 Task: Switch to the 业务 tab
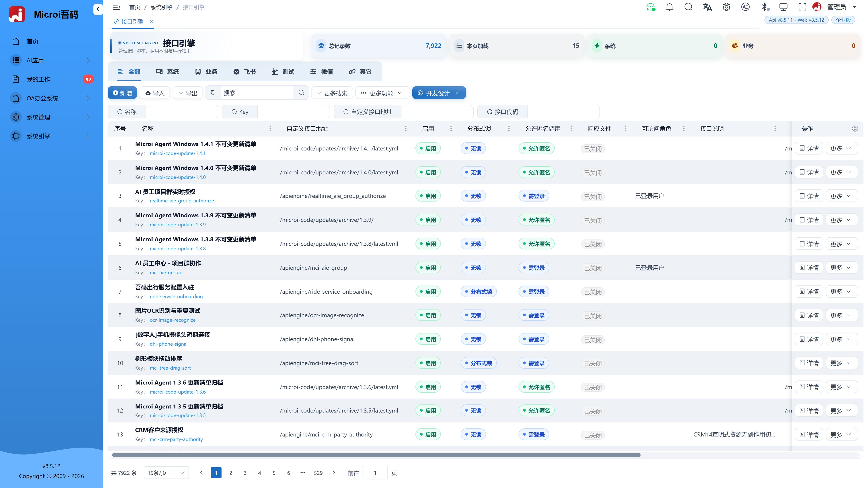(x=206, y=72)
